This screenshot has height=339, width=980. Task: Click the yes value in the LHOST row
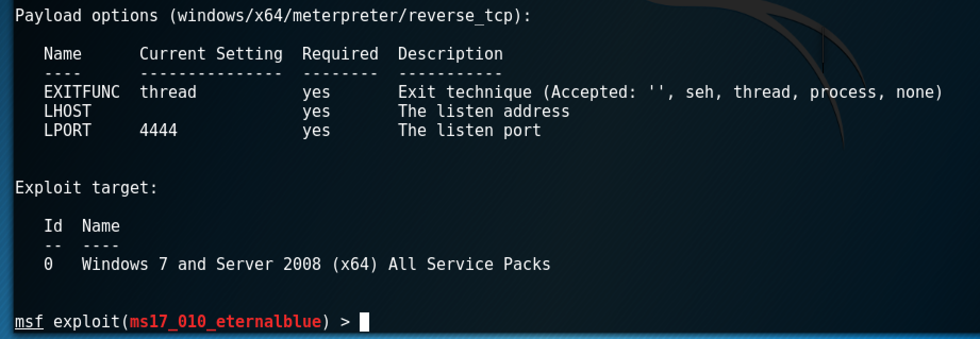[x=316, y=112]
